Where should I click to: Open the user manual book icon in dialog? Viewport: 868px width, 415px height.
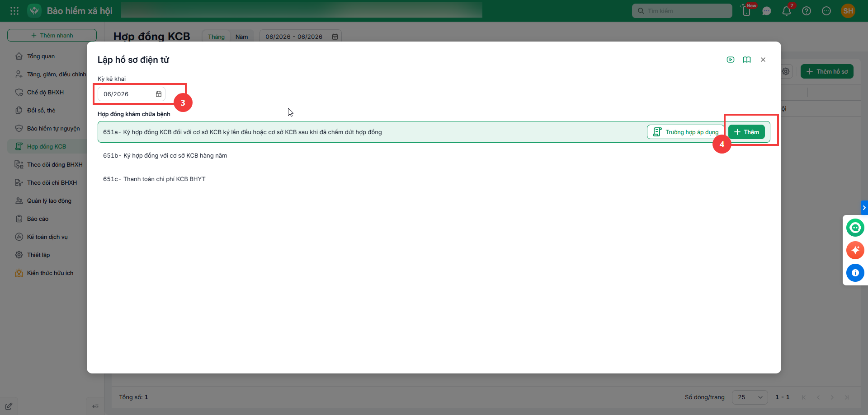(747, 60)
